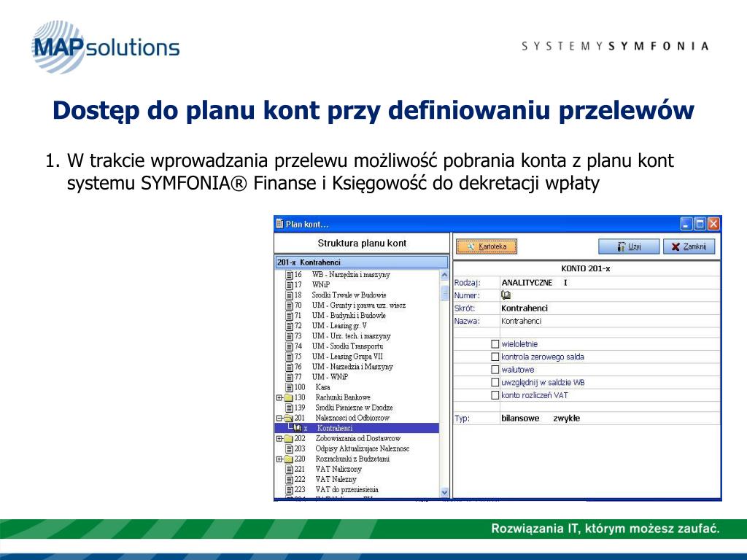
Task: Open the Kartoteka button
Action: 487,246
